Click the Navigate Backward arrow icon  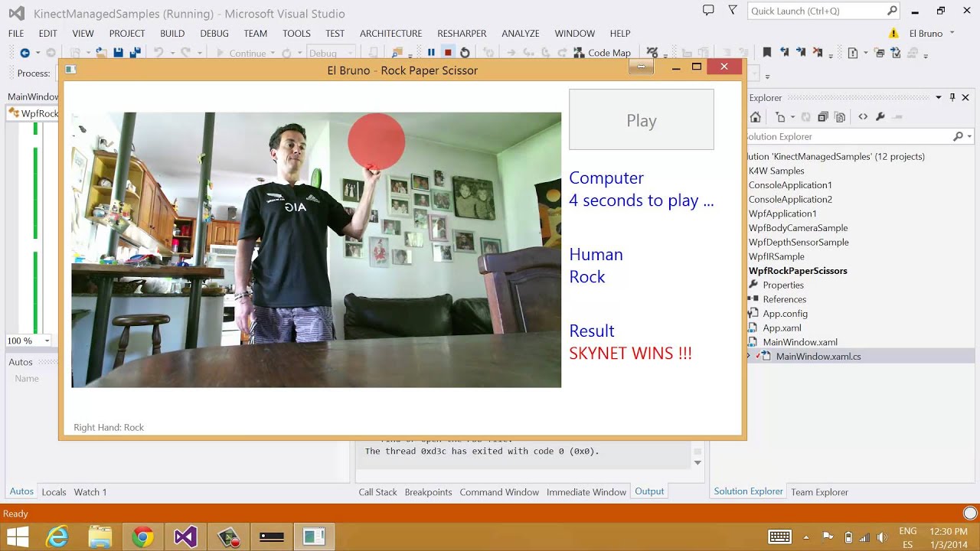tap(24, 53)
